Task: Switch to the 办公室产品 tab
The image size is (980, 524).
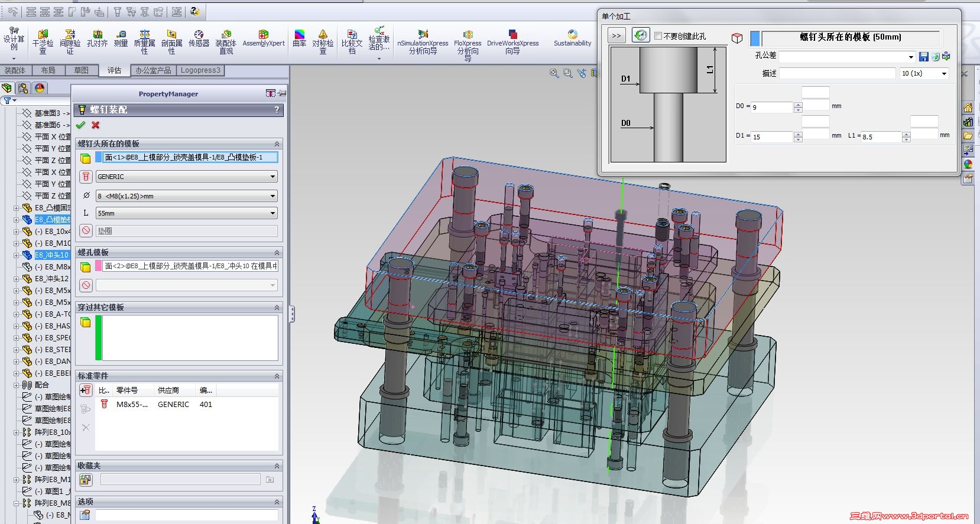Action: (153, 70)
